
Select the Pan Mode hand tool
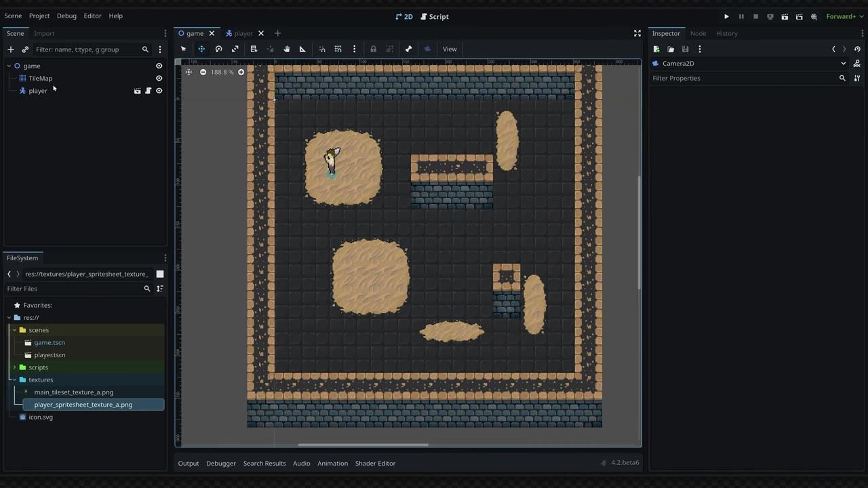[x=286, y=49]
